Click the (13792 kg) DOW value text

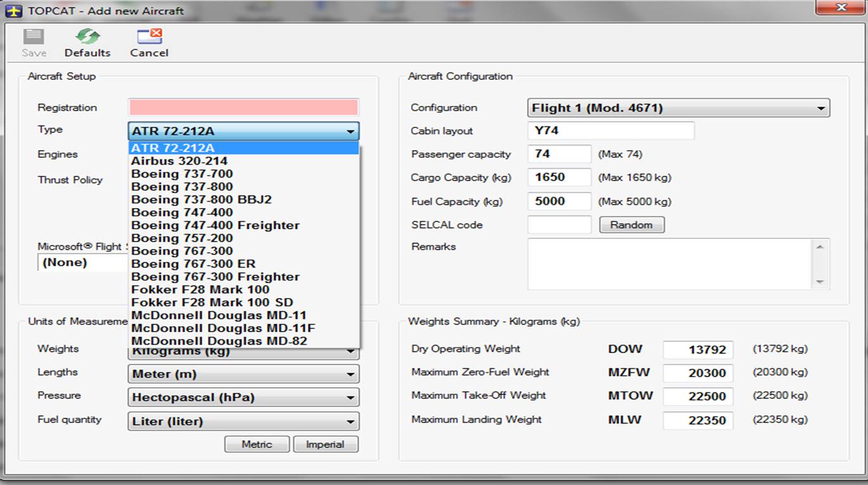tap(781, 349)
